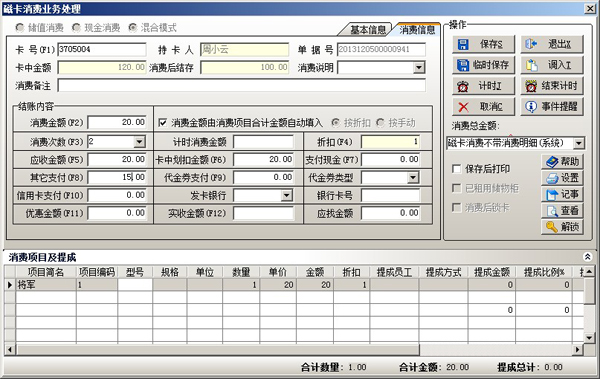Switch to the 消费信息 tab
This screenshot has width=600, height=379.
pos(417,29)
